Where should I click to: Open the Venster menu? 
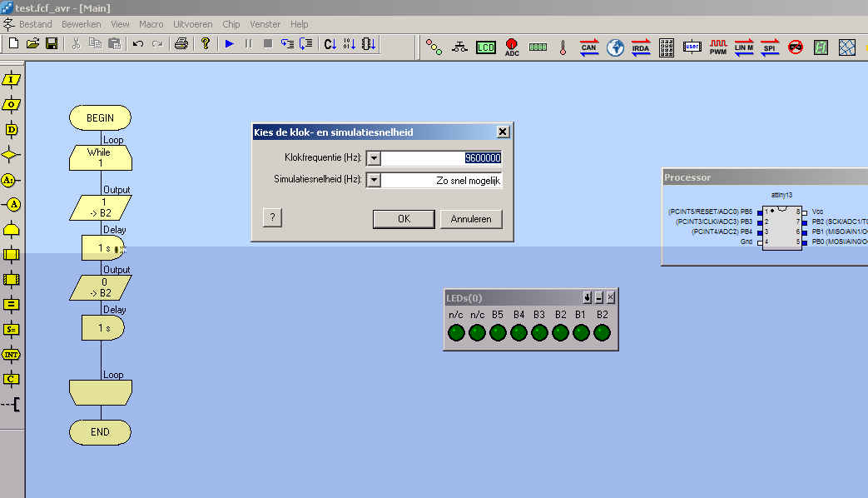[x=265, y=24]
